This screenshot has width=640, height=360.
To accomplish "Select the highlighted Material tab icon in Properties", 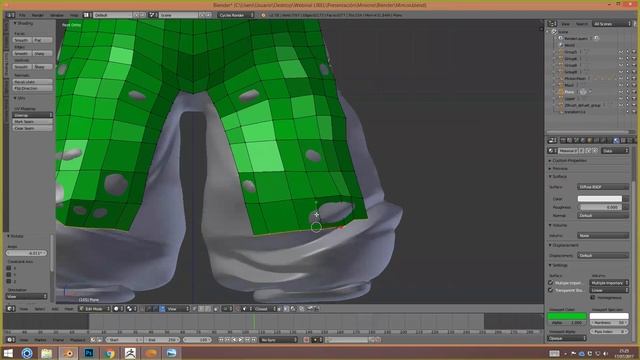I will (616, 140).
